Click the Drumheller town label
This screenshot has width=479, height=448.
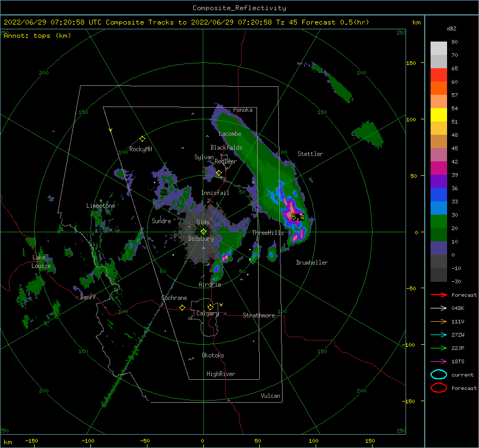[312, 263]
